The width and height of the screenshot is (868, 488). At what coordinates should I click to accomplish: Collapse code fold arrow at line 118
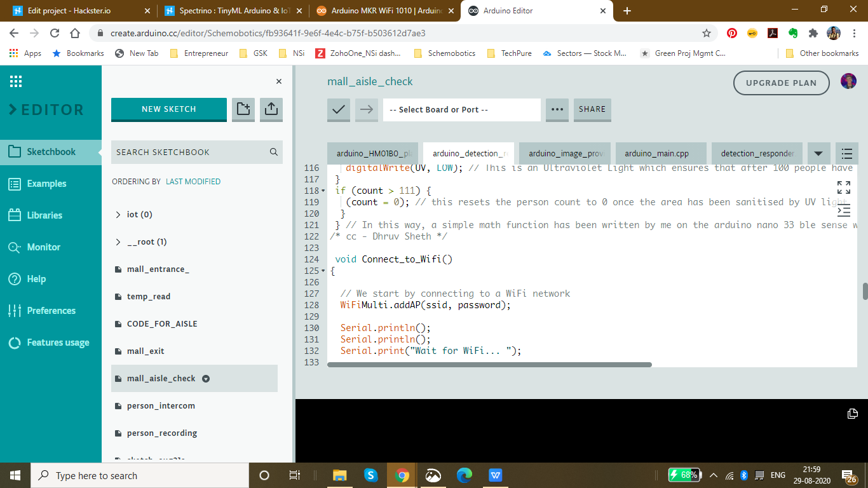click(324, 191)
